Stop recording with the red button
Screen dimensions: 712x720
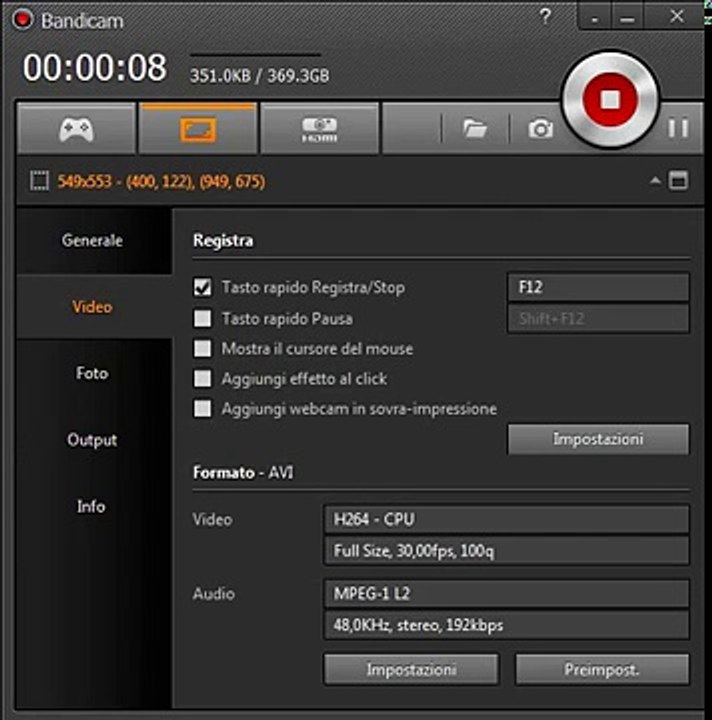coord(611,99)
